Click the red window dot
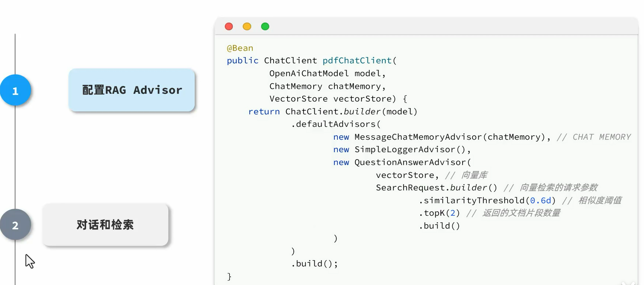The height and width of the screenshot is (285, 644). (x=229, y=26)
